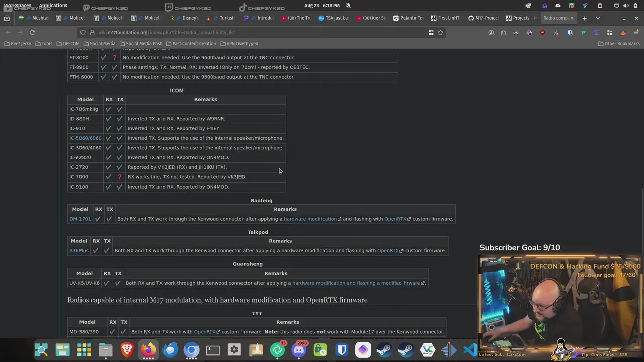This screenshot has height=362, width=644.
Task: Open the A36Plus Talkpod link
Action: coord(79,251)
